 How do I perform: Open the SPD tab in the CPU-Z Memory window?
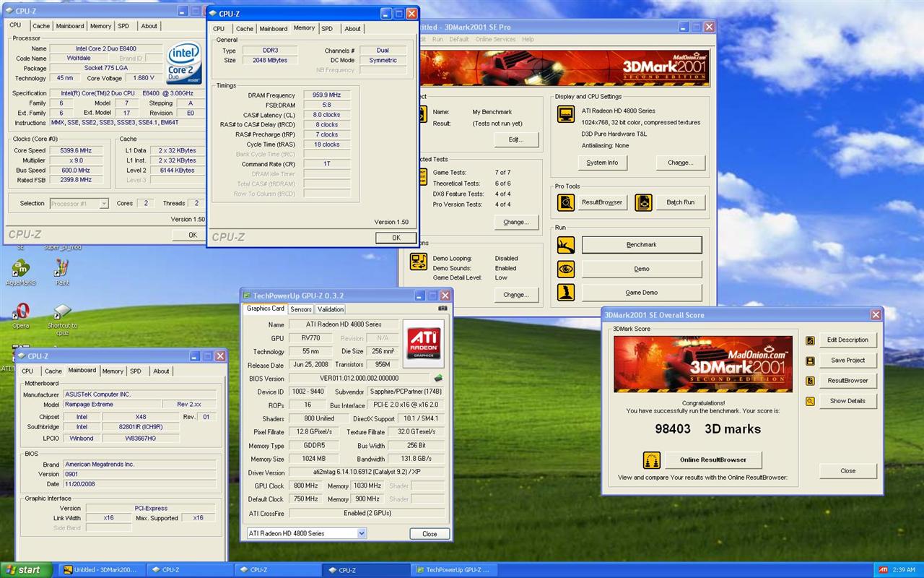328,29
